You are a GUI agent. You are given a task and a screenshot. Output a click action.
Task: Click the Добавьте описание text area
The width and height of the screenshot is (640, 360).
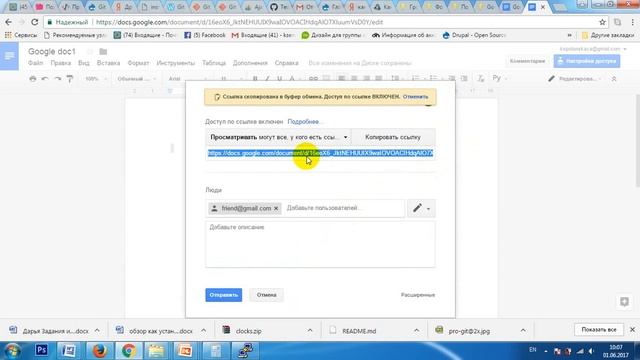[320, 244]
